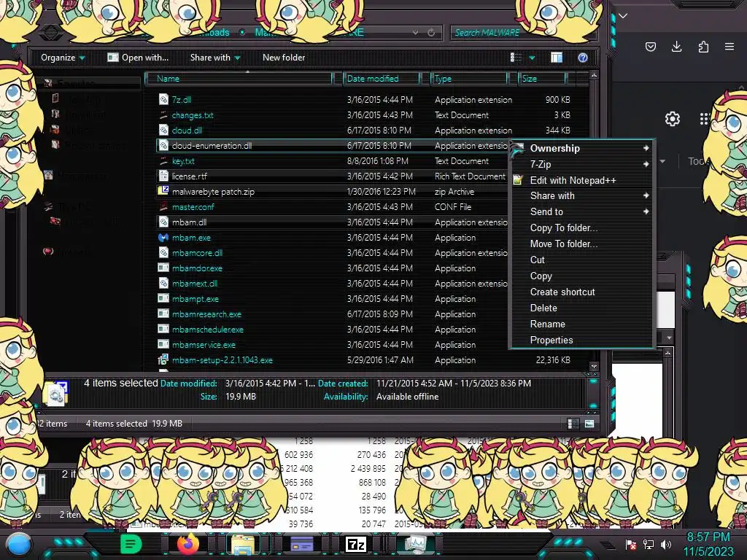Choose Copy To folder... in context menu

tap(581, 227)
